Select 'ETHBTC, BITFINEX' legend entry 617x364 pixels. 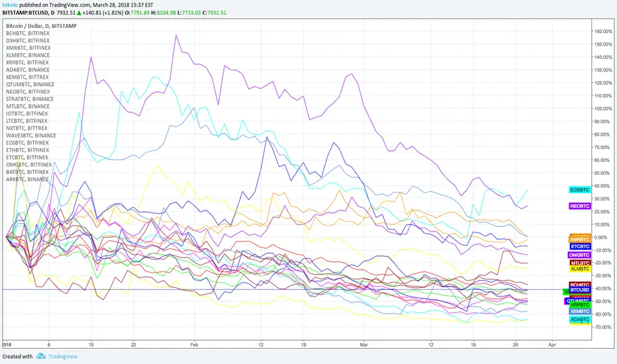click(x=28, y=150)
